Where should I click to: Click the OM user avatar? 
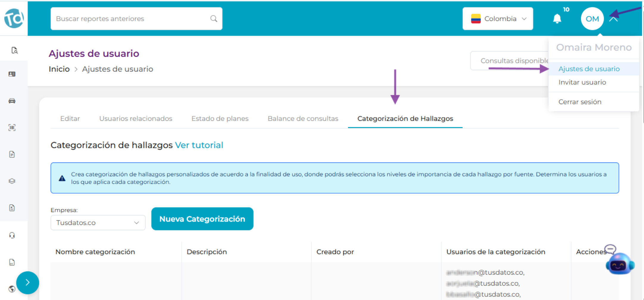[592, 18]
